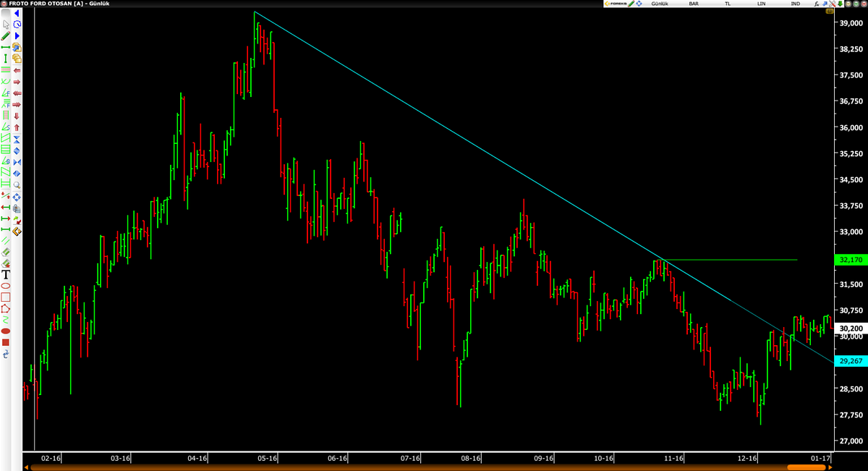Click the 30,200 current price label
The width and height of the screenshot is (868, 471).
(850, 327)
